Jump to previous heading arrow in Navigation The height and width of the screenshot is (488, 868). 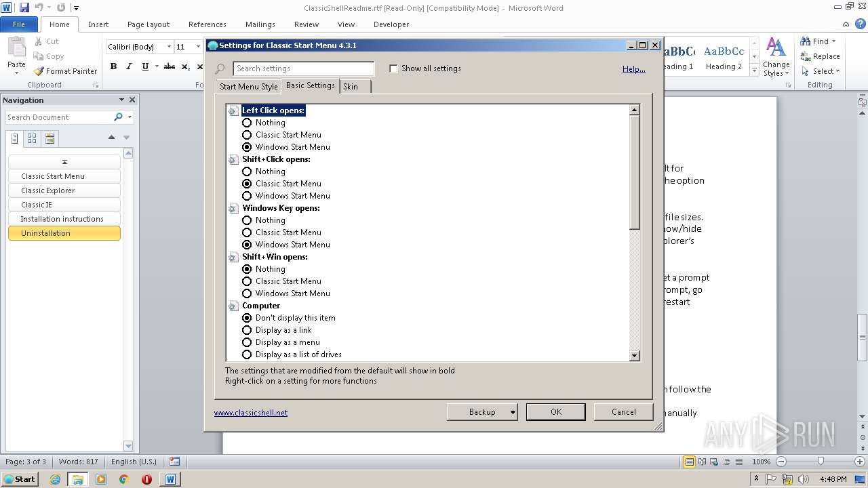click(111, 138)
